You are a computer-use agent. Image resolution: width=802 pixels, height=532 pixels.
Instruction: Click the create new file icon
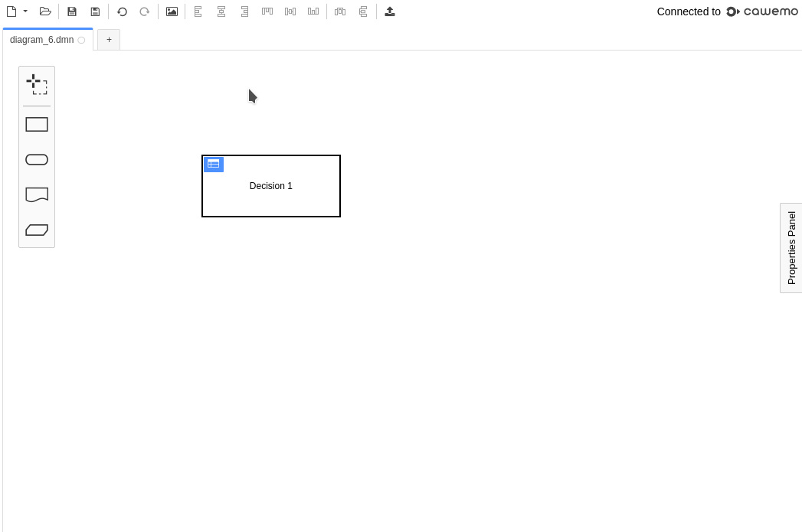pos(11,11)
